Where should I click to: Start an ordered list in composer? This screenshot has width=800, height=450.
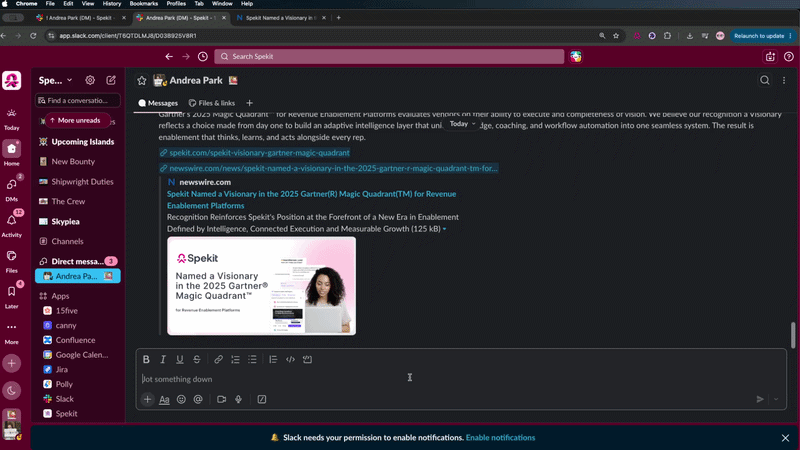coord(235,359)
